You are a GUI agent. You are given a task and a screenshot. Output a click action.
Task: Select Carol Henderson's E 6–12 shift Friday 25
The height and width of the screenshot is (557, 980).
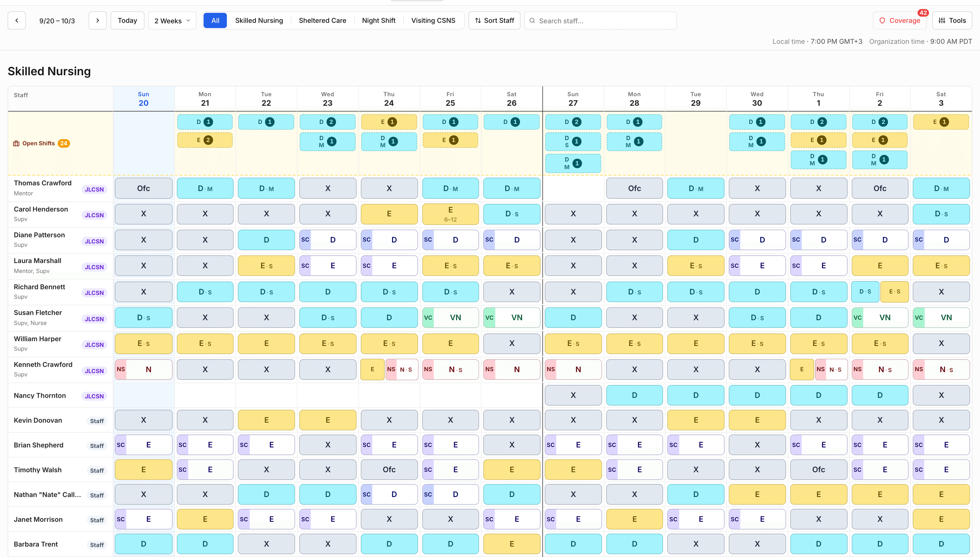click(450, 214)
